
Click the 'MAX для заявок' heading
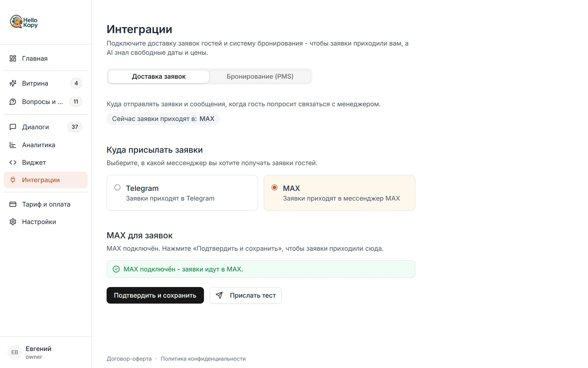(140, 236)
